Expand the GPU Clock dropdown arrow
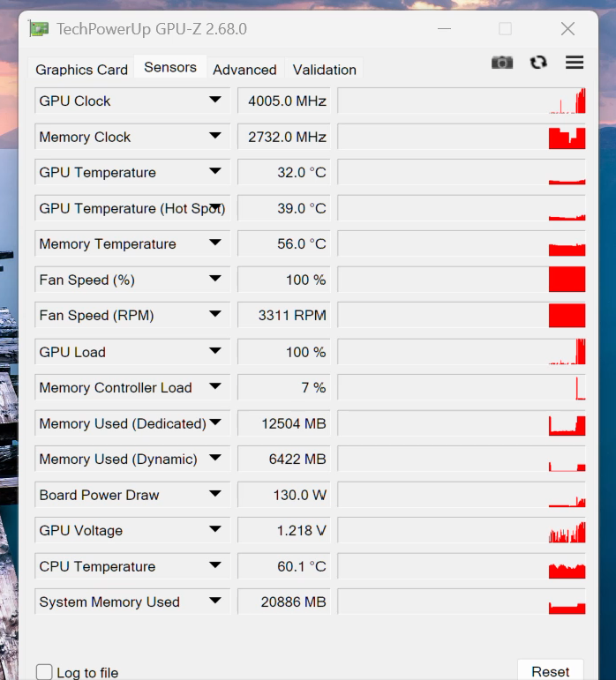Viewport: 616px width, 680px height. tap(215, 101)
